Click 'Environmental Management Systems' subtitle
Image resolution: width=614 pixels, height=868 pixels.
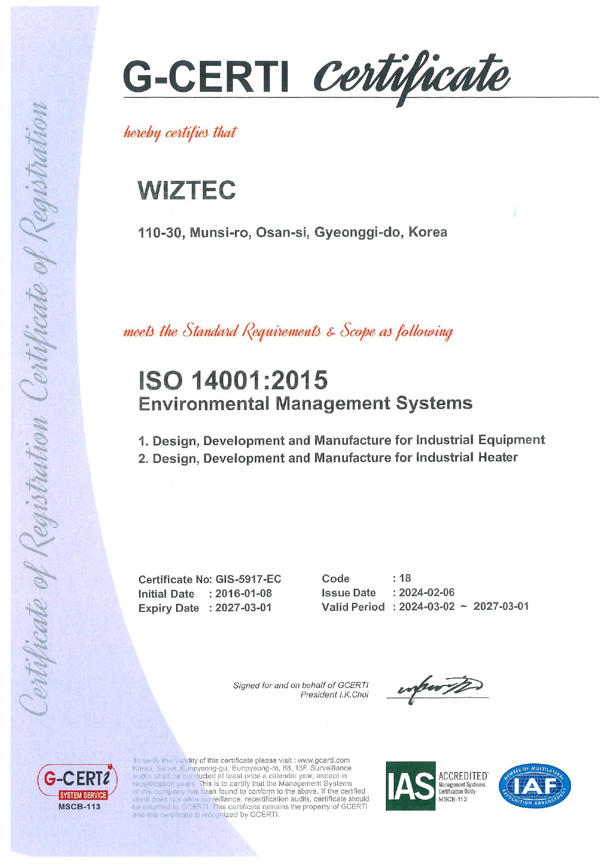(x=305, y=404)
